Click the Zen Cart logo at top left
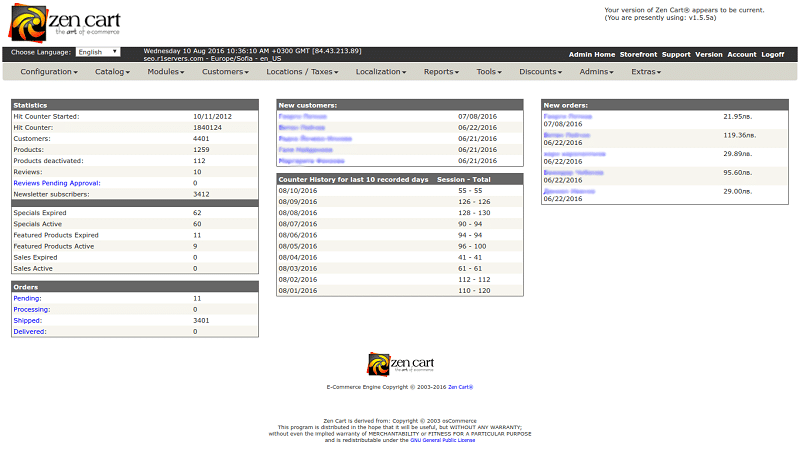This screenshot has width=800, height=449. coord(65,23)
